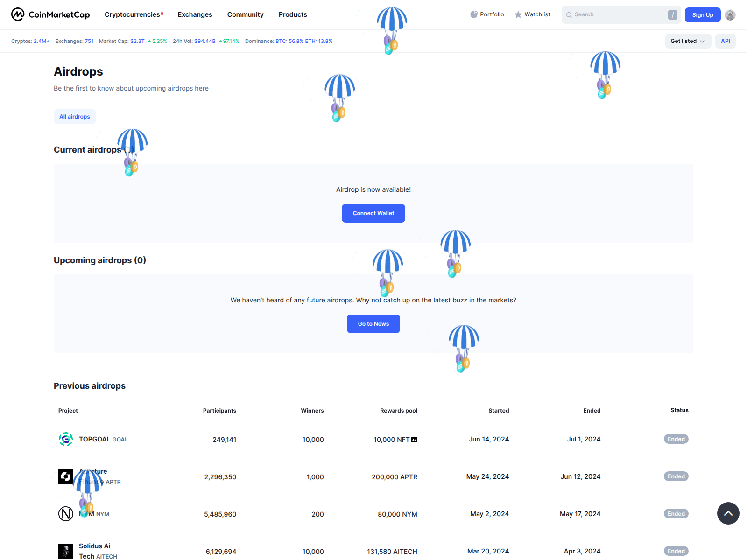This screenshot has width=747, height=560.
Task: Click the Sign Up button
Action: [702, 15]
